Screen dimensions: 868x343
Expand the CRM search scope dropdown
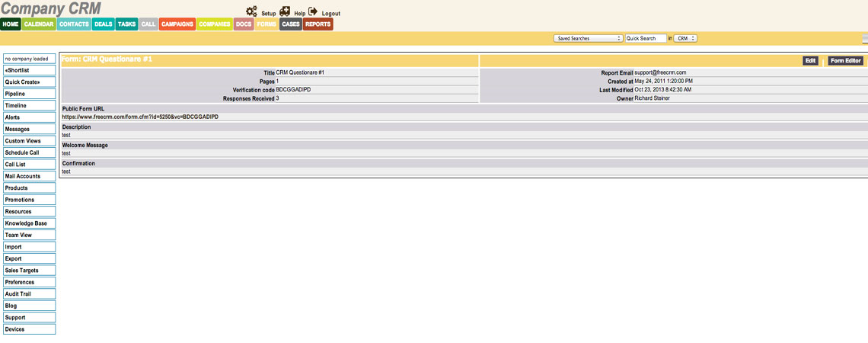[685, 38]
